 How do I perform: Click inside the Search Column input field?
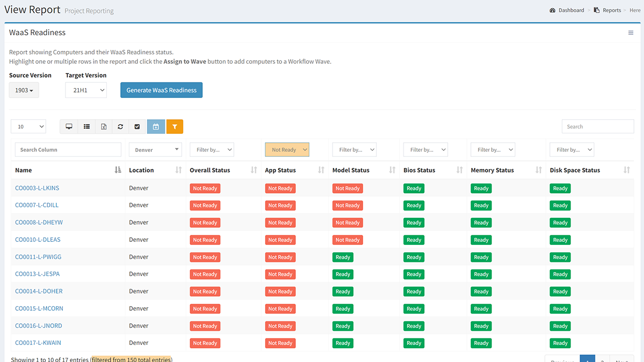point(68,149)
